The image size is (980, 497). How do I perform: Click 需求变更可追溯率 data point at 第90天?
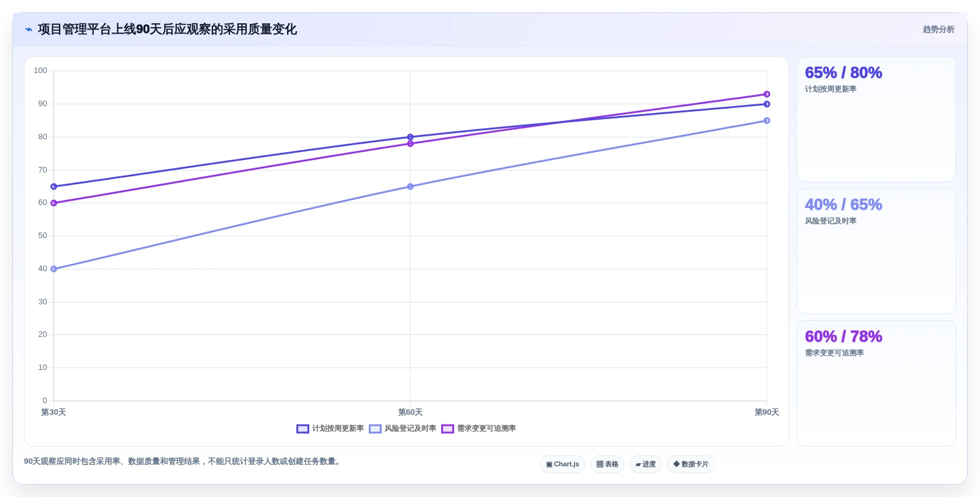click(x=767, y=94)
